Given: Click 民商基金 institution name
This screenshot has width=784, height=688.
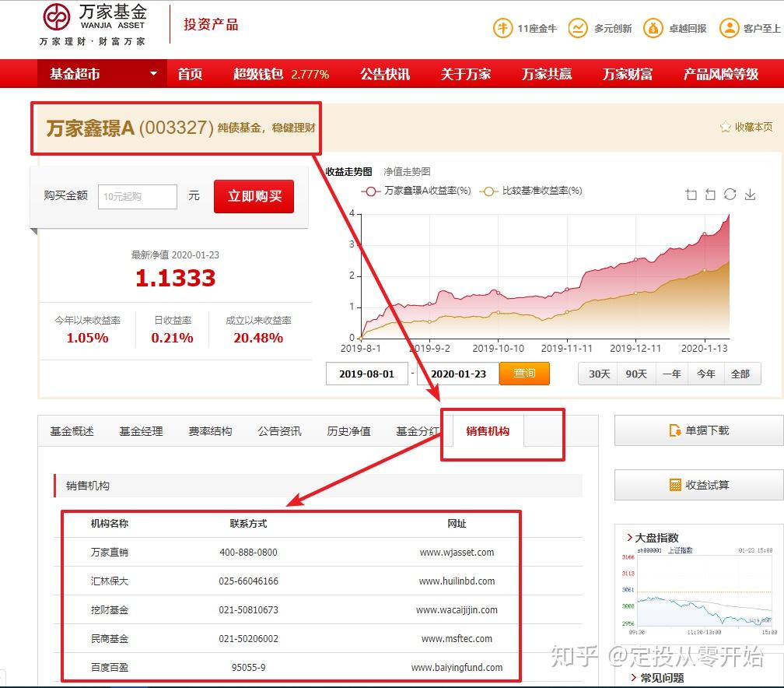Looking at the screenshot, I should [x=110, y=638].
